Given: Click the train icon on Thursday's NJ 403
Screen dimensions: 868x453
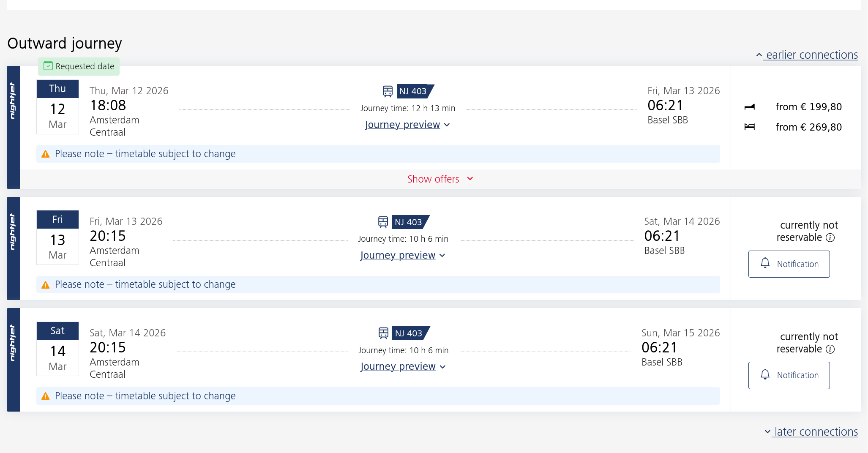Looking at the screenshot, I should click(388, 91).
